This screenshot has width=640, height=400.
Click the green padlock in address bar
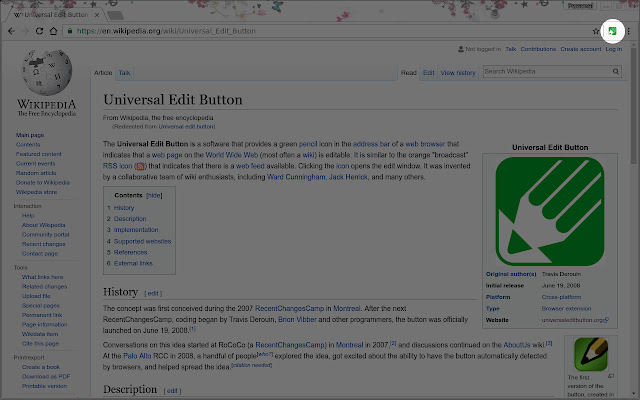point(70,31)
